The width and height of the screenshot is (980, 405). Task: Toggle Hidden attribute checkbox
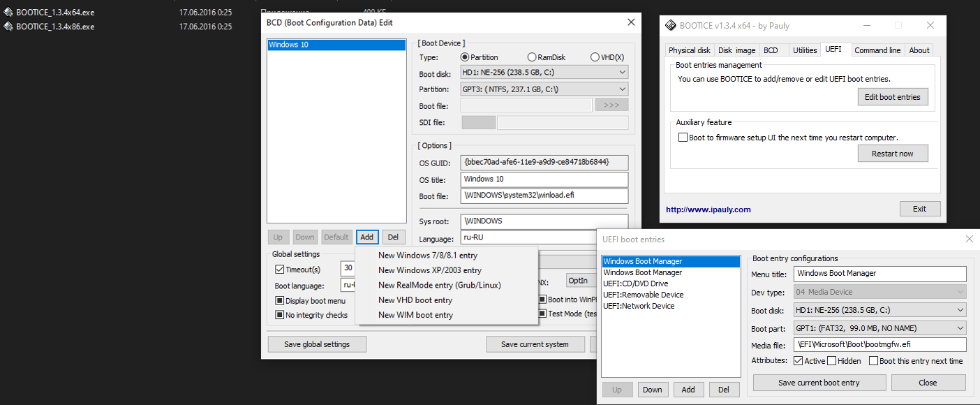pos(831,361)
